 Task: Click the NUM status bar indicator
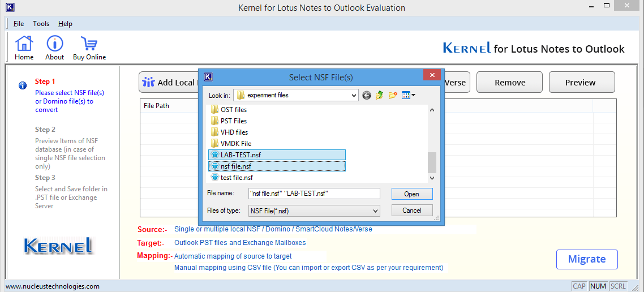click(x=598, y=286)
